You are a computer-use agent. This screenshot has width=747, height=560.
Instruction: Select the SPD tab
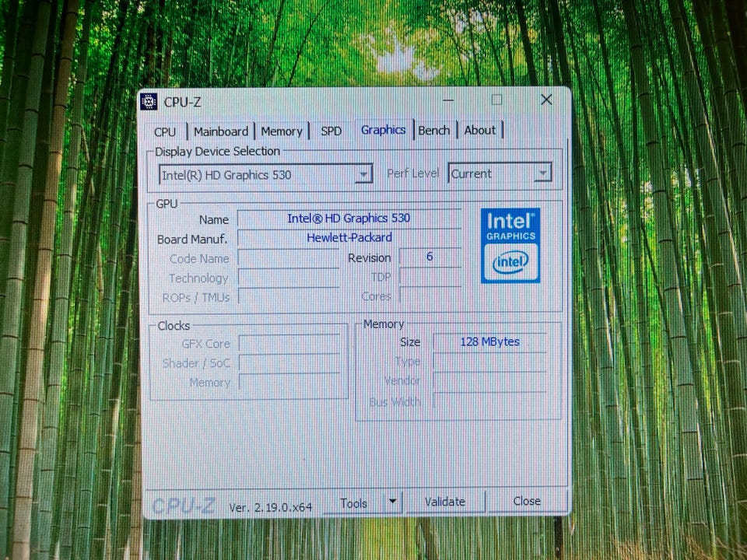click(331, 131)
